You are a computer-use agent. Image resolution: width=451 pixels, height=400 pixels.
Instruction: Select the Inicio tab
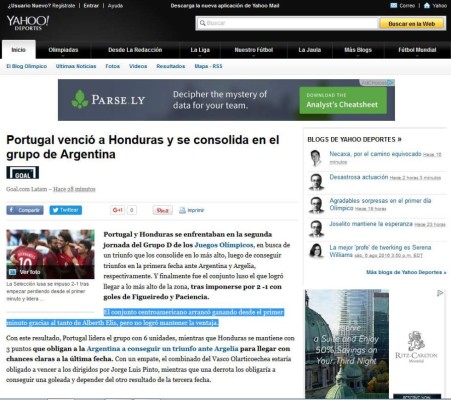(19, 50)
